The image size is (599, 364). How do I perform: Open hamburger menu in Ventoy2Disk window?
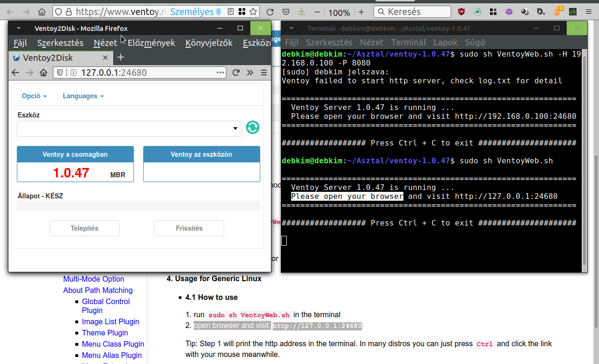tap(263, 73)
